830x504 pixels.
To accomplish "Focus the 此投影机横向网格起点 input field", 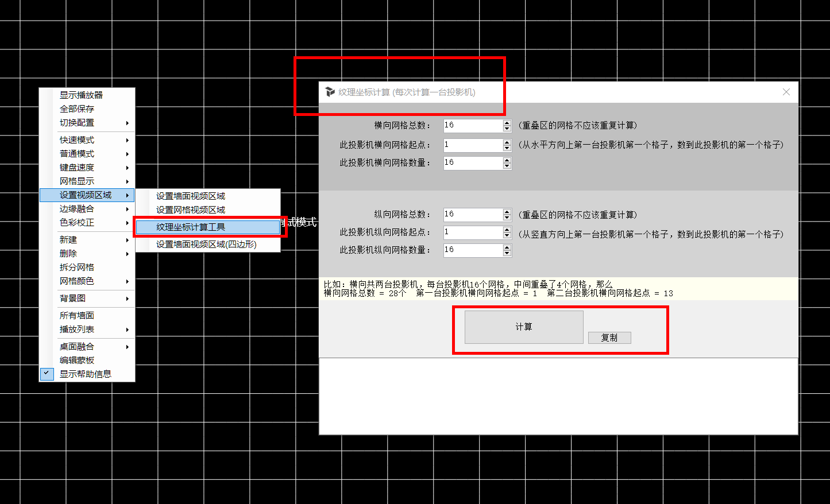I will (473, 145).
